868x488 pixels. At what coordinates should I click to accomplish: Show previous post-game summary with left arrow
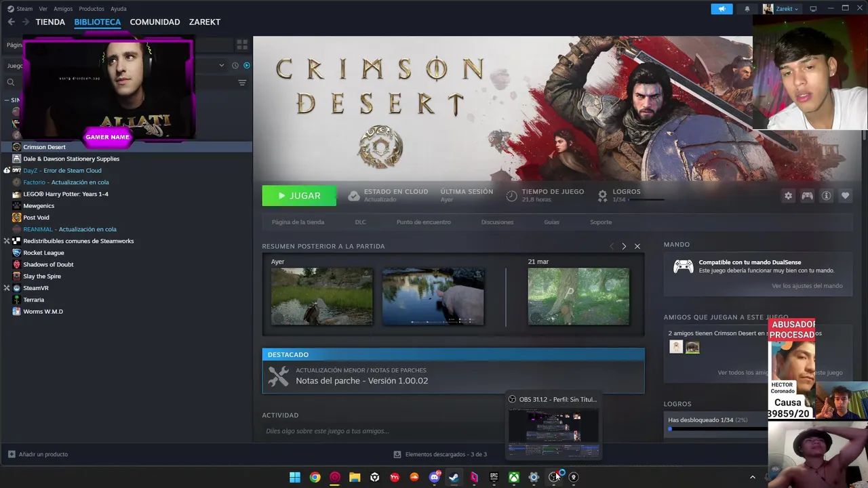611,246
